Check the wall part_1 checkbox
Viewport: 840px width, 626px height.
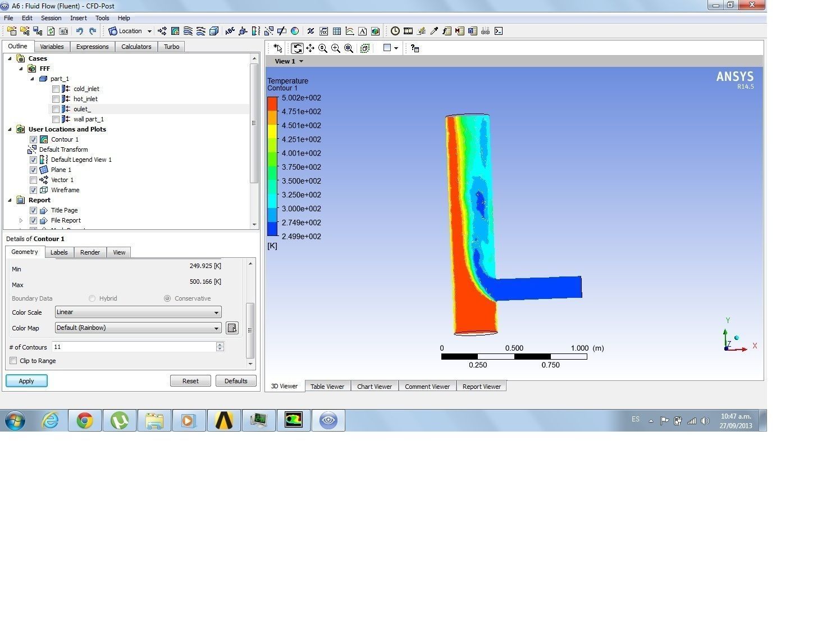[x=56, y=119]
